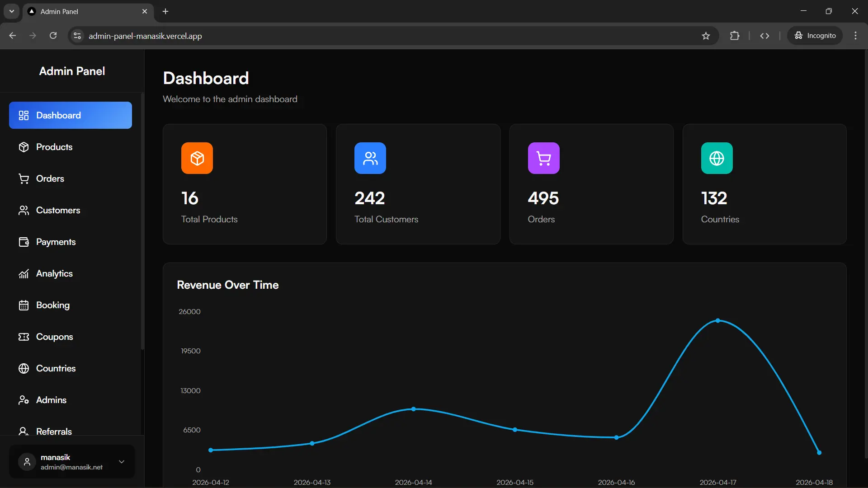
Task: Bookmark this page with the star icon
Action: (706, 36)
